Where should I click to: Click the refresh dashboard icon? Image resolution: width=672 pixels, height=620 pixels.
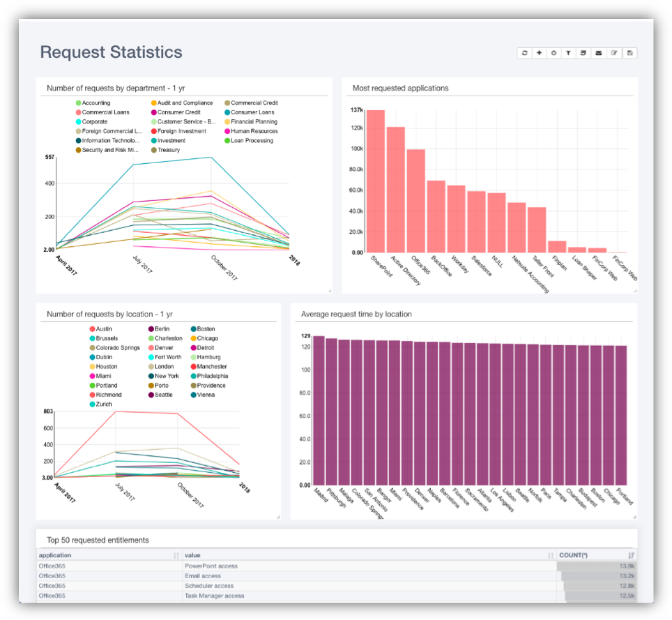(524, 53)
